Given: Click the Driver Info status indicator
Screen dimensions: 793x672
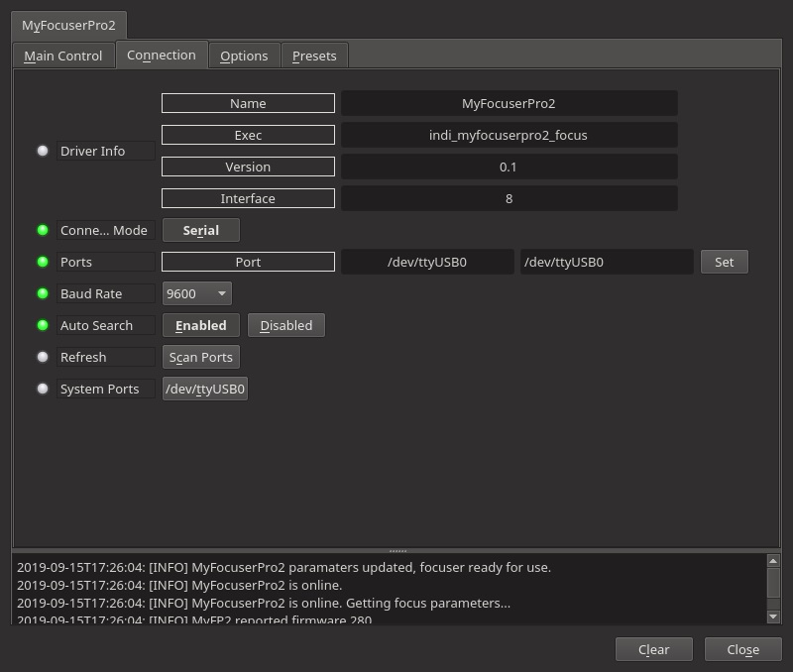Looking at the screenshot, I should coord(43,151).
